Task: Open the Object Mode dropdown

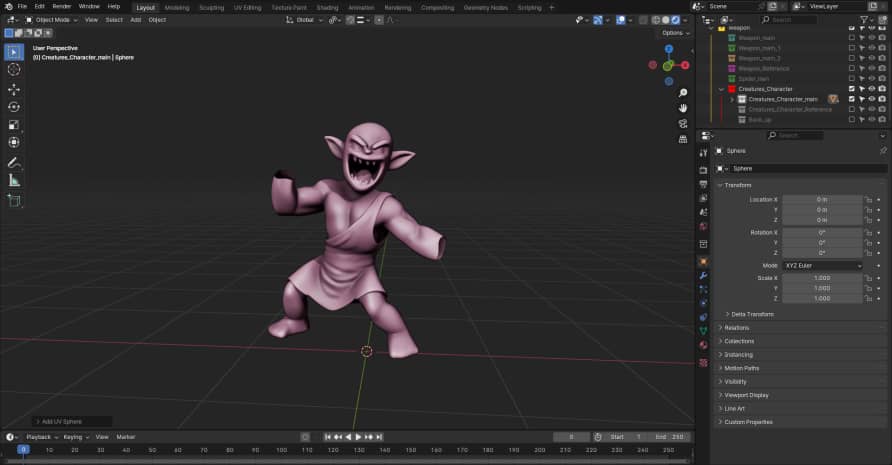Action: coord(51,20)
